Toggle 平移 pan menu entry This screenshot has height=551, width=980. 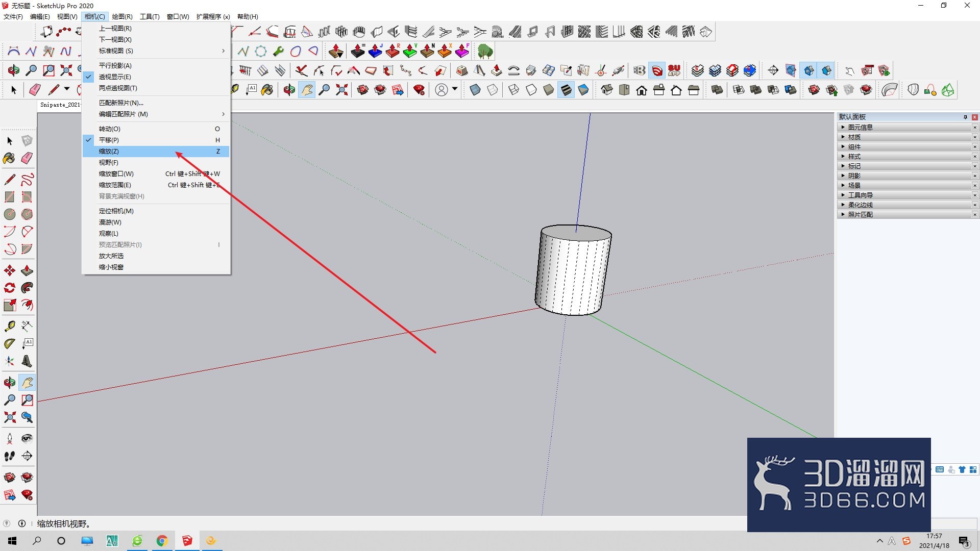tap(156, 140)
